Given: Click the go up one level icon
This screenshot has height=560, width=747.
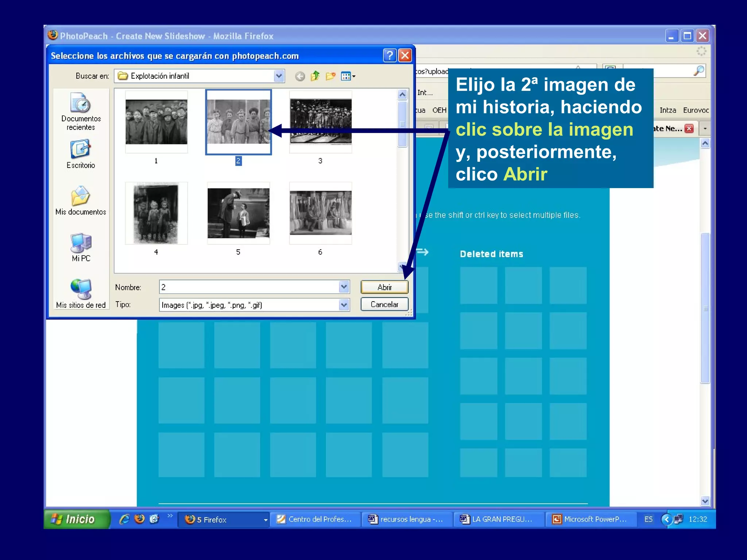Looking at the screenshot, I should [x=315, y=76].
